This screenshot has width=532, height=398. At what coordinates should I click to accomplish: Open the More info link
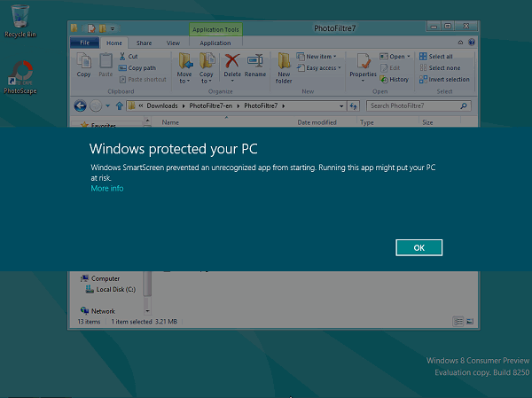[x=107, y=188]
